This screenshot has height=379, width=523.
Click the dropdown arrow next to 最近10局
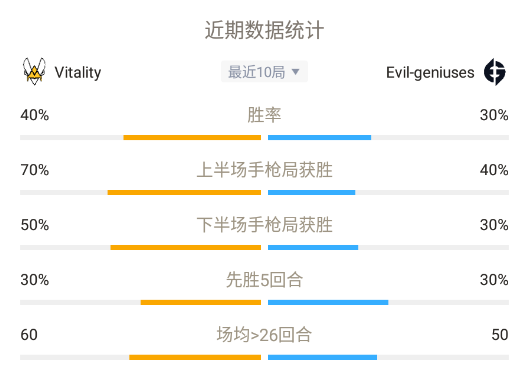[296, 72]
